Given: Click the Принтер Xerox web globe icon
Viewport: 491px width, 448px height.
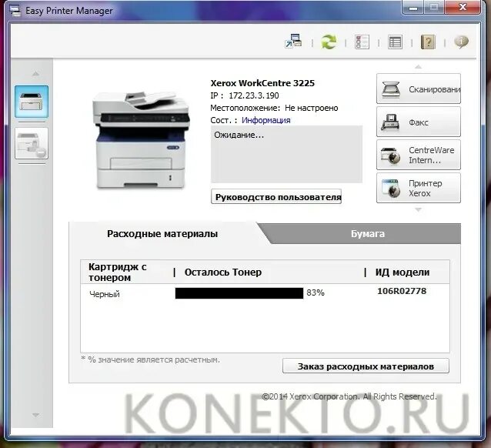Looking at the screenshot, I should point(391,189).
